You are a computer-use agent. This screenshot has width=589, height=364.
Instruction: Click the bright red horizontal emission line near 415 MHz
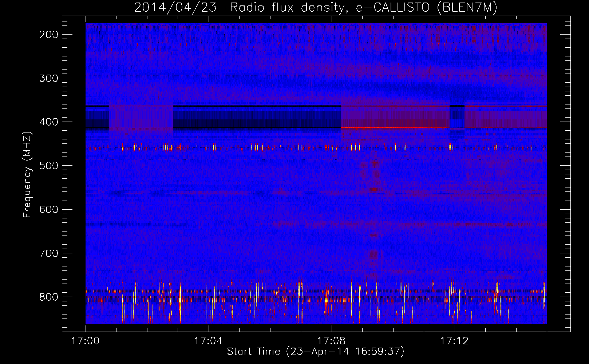click(x=395, y=127)
